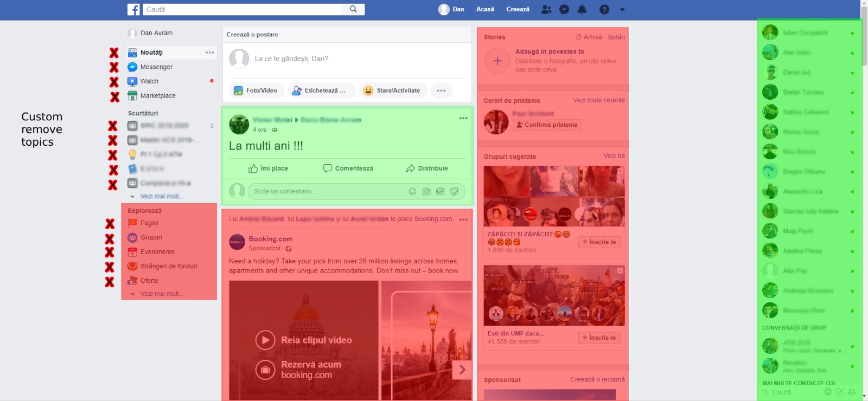
Task: Open the help question mark icon
Action: pyautogui.click(x=604, y=9)
